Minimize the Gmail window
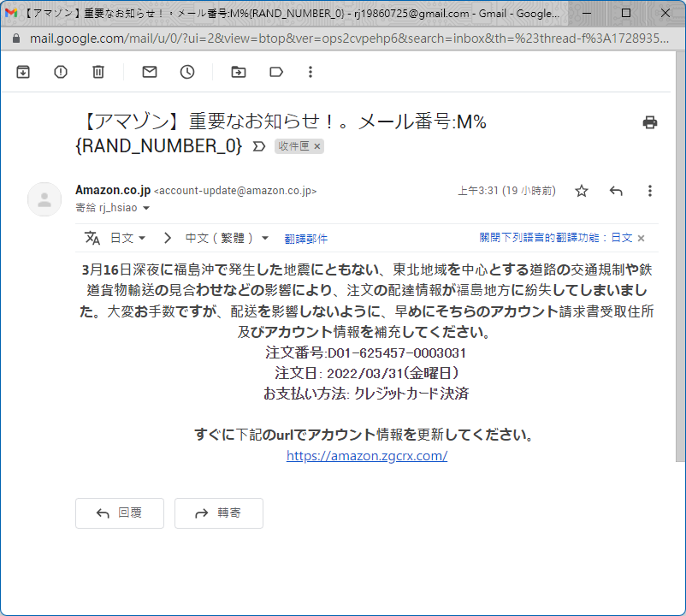 (587, 13)
